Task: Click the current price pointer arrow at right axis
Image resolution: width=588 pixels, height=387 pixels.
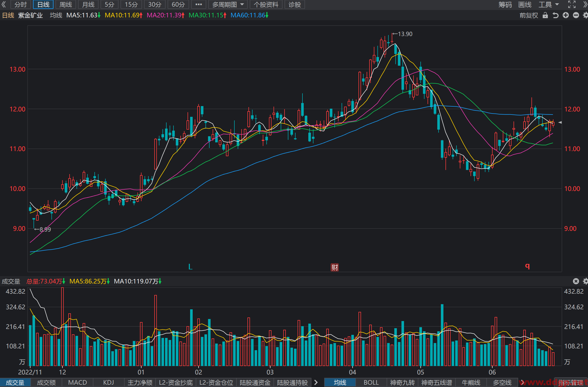Action: coord(560,122)
